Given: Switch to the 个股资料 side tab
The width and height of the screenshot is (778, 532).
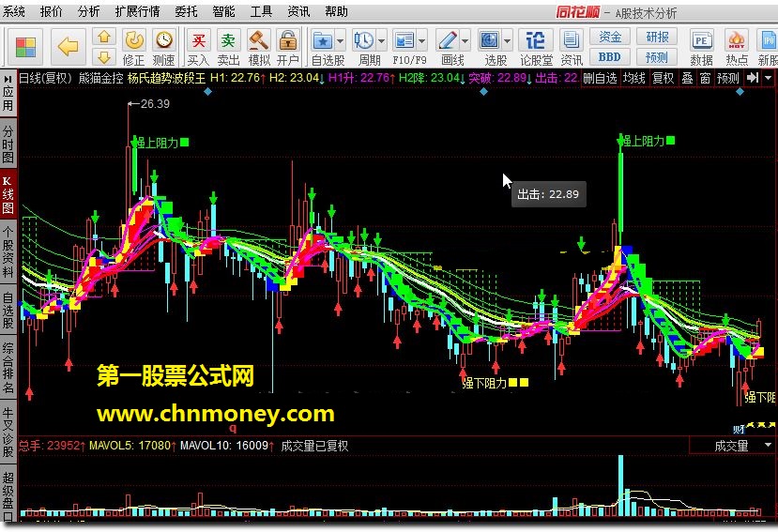Looking at the screenshot, I should [8, 251].
